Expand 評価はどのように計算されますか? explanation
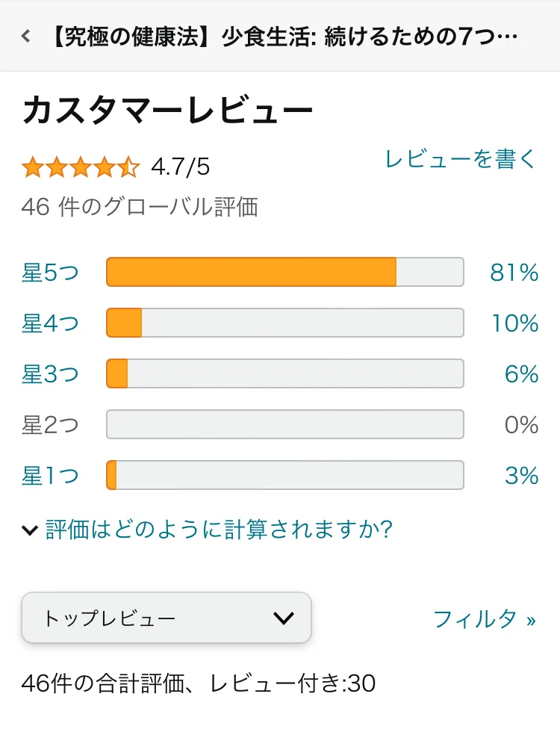The image size is (560, 729). 220,529
